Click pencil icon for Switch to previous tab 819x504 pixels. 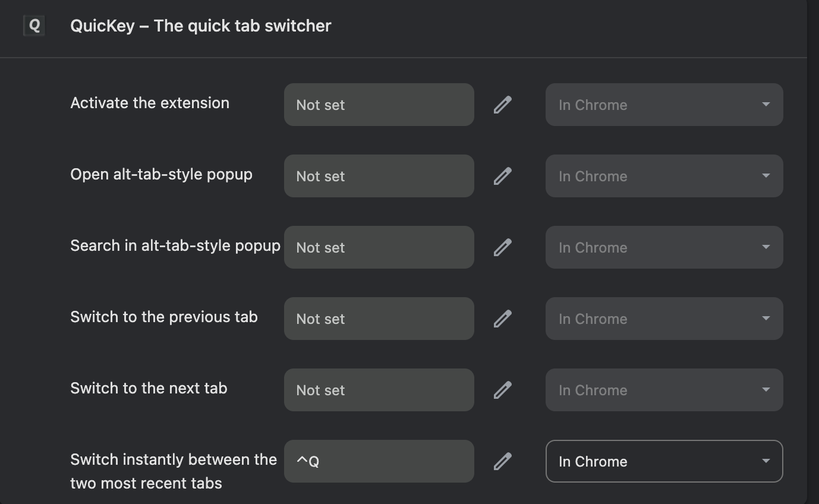click(502, 319)
